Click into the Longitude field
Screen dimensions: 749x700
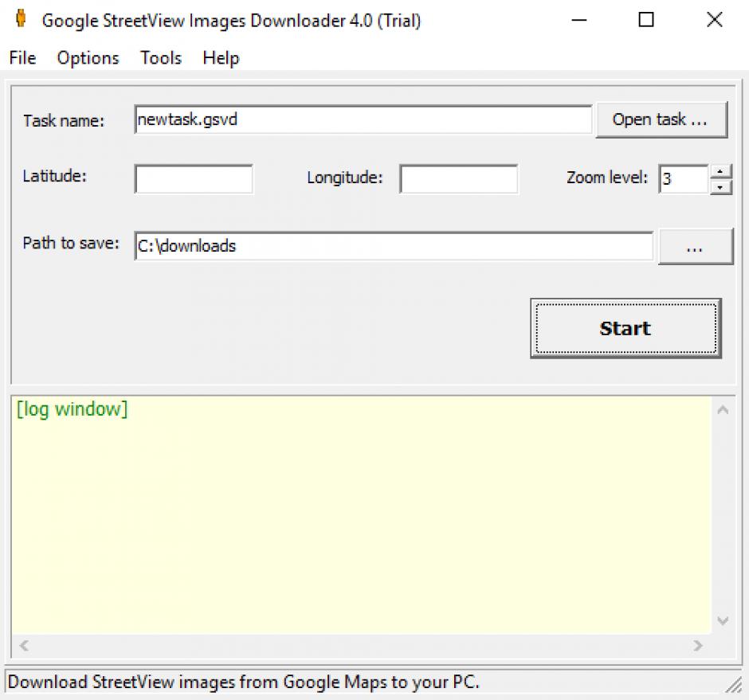[459, 179]
